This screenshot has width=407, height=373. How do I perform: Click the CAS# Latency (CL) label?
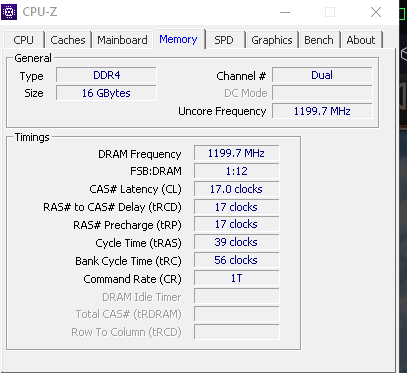click(x=135, y=189)
